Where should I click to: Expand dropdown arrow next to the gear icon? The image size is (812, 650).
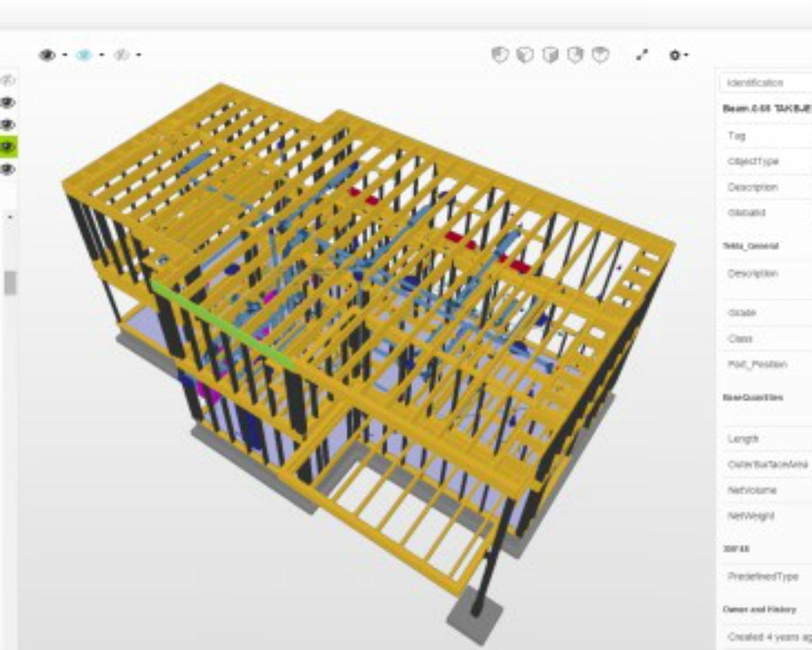tap(686, 55)
